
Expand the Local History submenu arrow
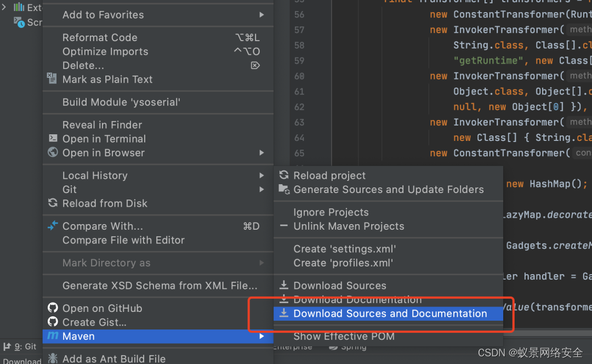click(261, 175)
